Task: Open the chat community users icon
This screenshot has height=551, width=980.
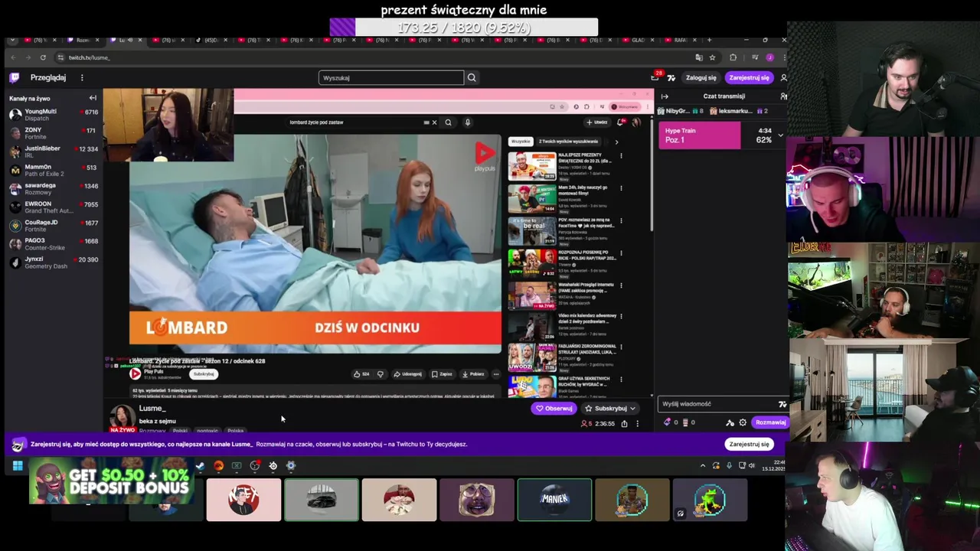Action: (782, 96)
